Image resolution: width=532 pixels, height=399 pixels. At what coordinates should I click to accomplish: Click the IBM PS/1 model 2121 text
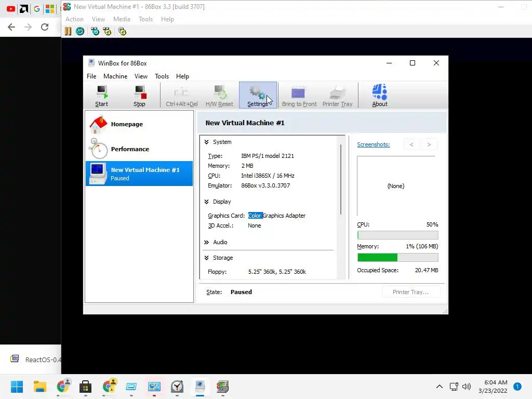click(268, 156)
